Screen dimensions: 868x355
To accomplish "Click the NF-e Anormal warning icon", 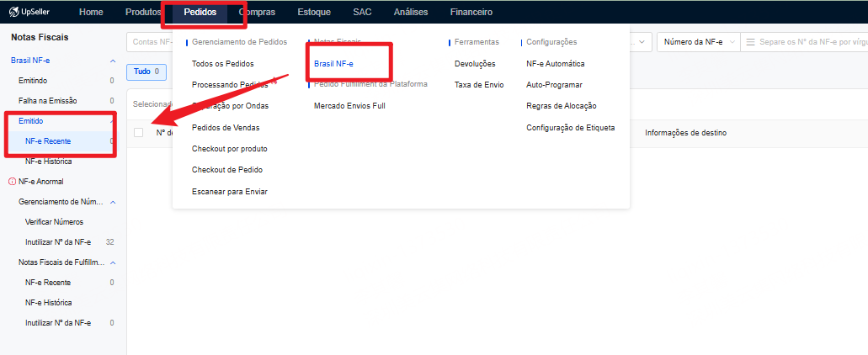I will (13, 182).
